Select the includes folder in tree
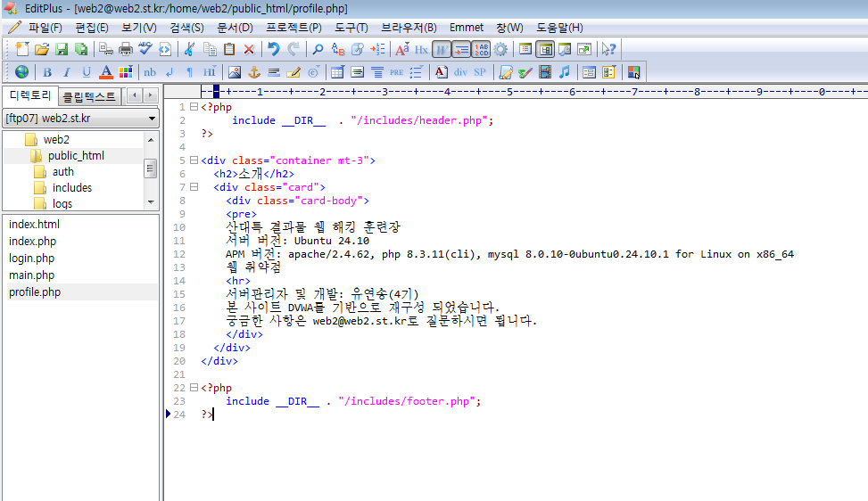Image resolution: width=868 pixels, height=501 pixels. [x=72, y=188]
